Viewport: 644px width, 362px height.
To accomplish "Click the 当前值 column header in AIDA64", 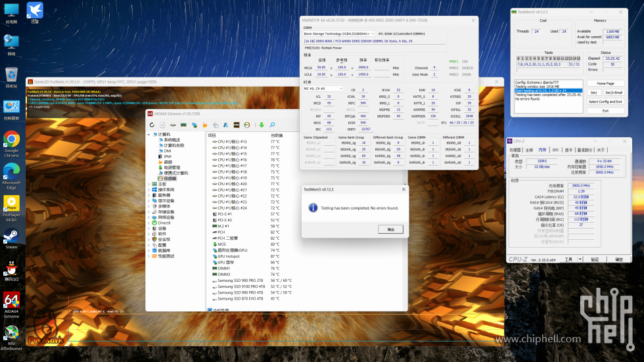I will pyautogui.click(x=277, y=135).
